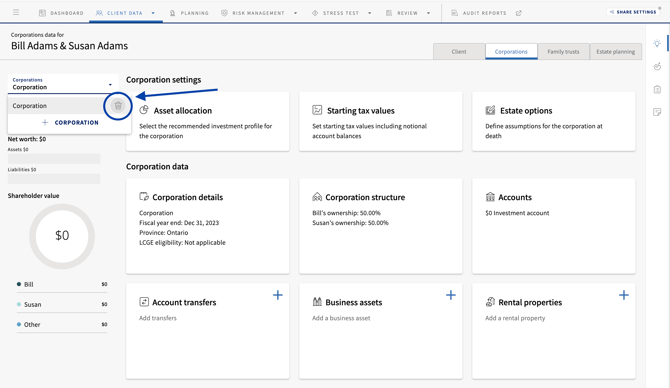
Task: Open the Corporation structure card
Action: (380, 226)
